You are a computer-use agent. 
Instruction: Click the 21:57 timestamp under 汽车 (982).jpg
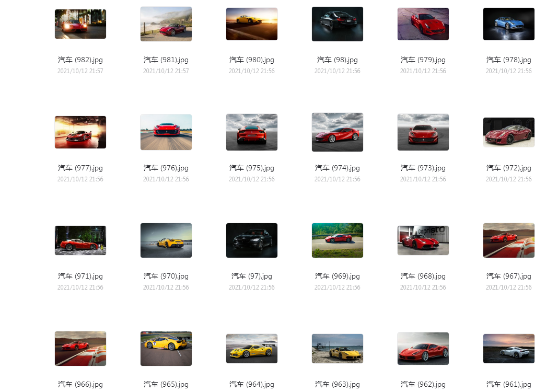tap(80, 71)
